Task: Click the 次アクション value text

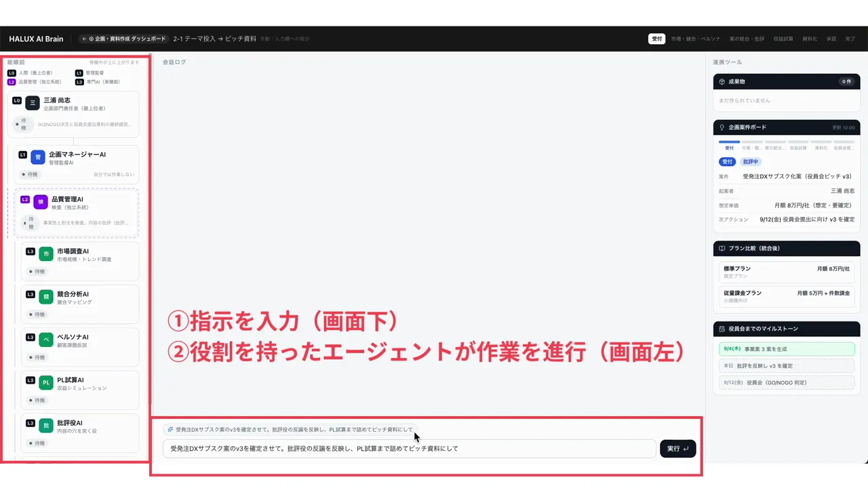Action: point(807,220)
